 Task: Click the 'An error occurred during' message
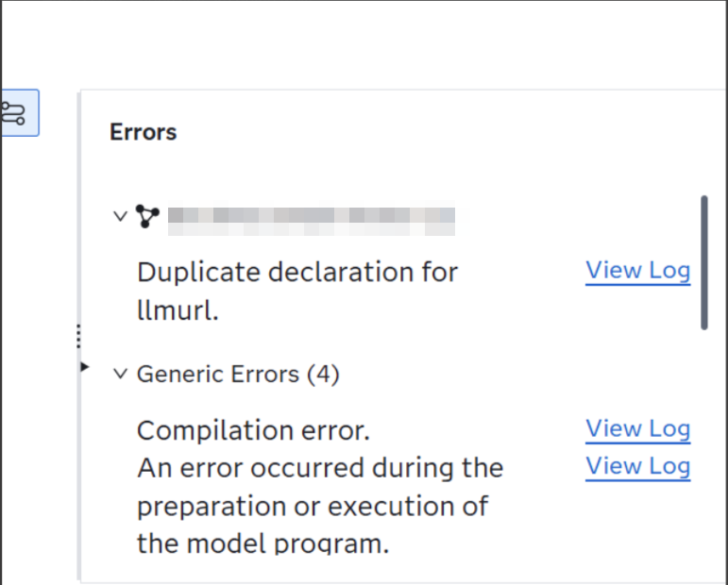[319, 468]
